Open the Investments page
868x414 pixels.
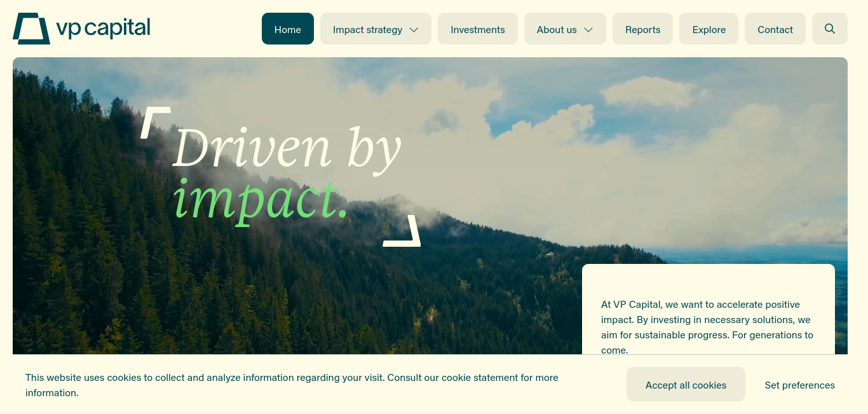coord(478,29)
